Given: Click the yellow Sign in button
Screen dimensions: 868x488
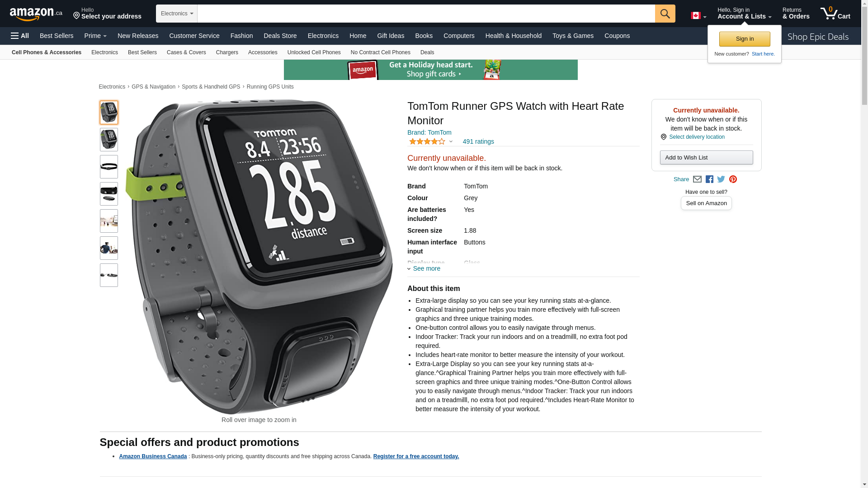Looking at the screenshot, I should [745, 39].
